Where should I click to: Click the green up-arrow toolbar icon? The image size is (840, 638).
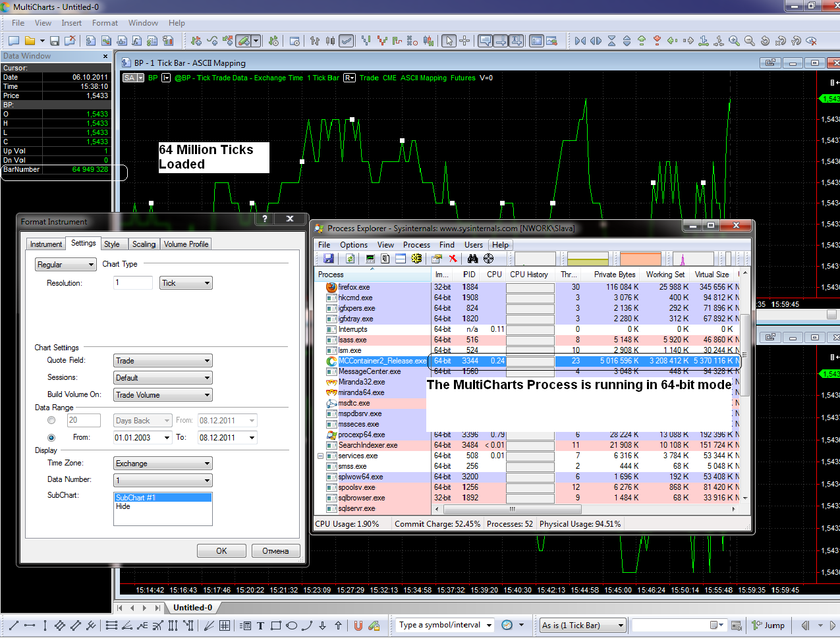coord(642,41)
